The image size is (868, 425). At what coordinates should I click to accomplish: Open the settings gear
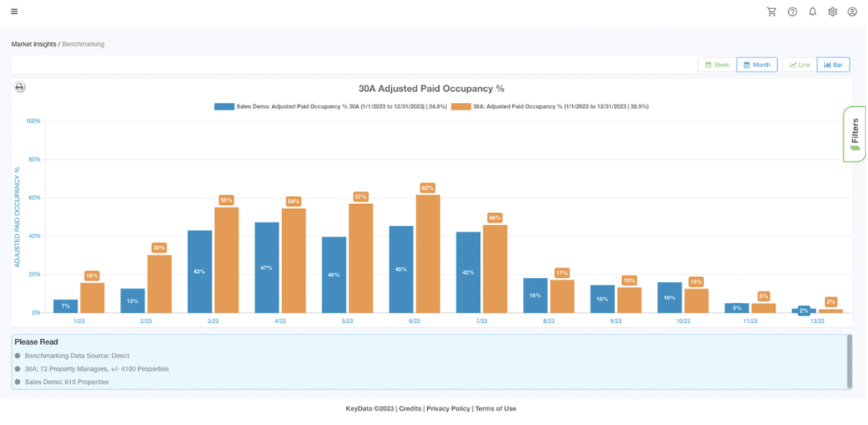coord(832,11)
